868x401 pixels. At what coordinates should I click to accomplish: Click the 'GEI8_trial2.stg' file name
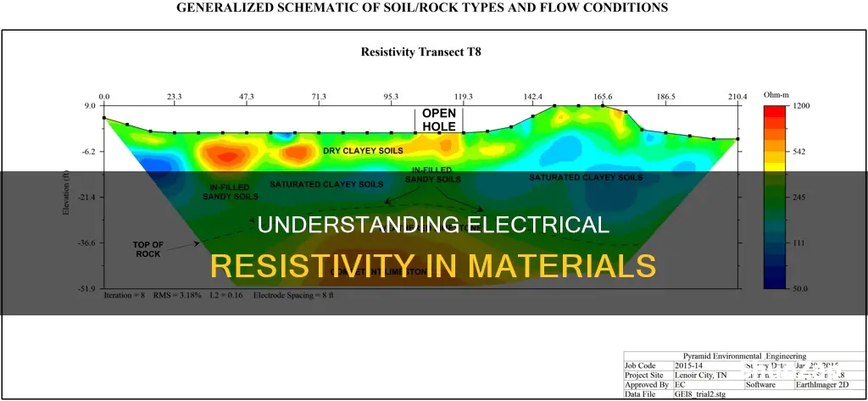pos(701,394)
